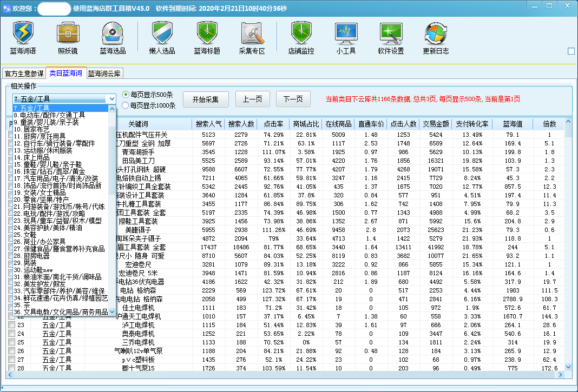Open the 小工具 monitor icon
Viewport: 578px width, 392px height.
coord(346,38)
